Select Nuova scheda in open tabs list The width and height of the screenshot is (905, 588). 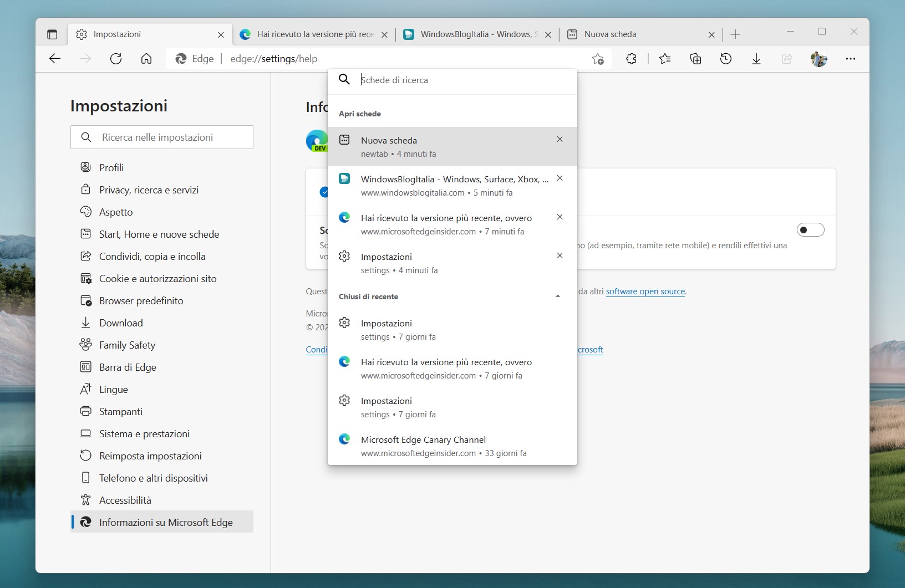pyautogui.click(x=452, y=147)
